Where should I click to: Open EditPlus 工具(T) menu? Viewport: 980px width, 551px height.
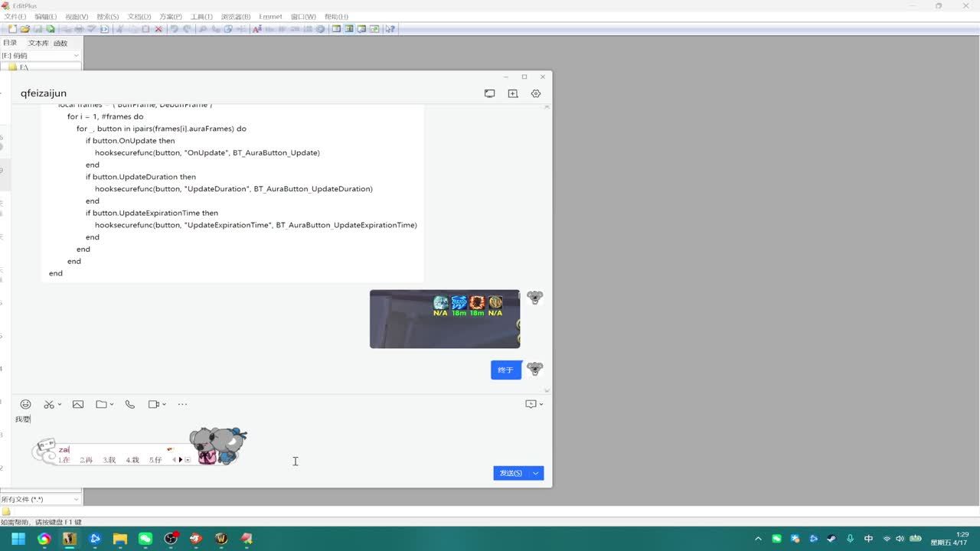(201, 17)
